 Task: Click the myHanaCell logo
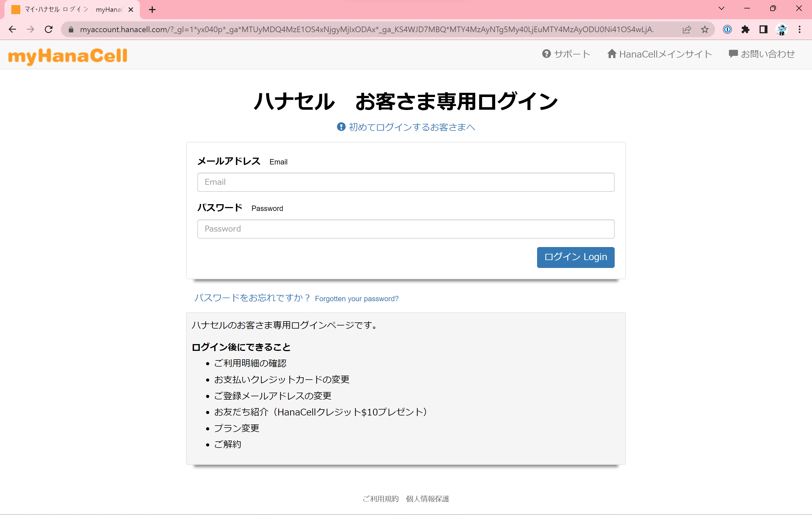68,55
